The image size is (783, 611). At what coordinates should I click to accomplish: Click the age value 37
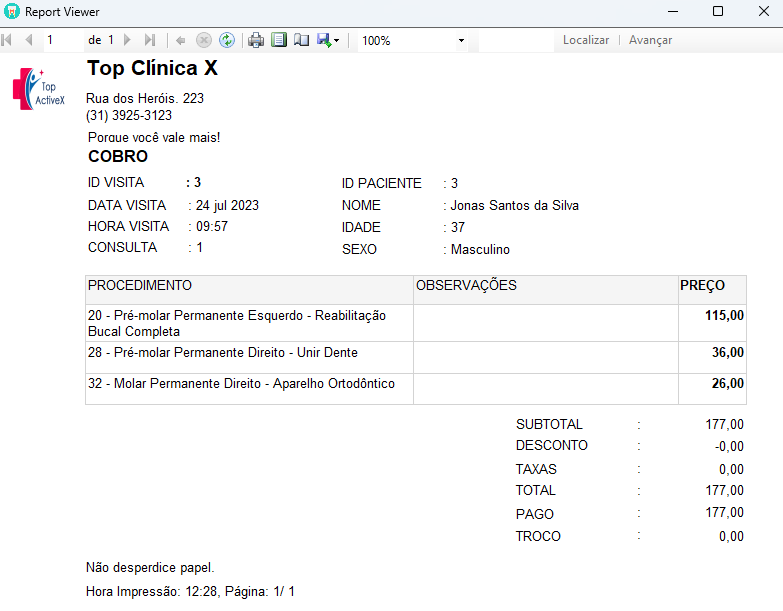(458, 227)
